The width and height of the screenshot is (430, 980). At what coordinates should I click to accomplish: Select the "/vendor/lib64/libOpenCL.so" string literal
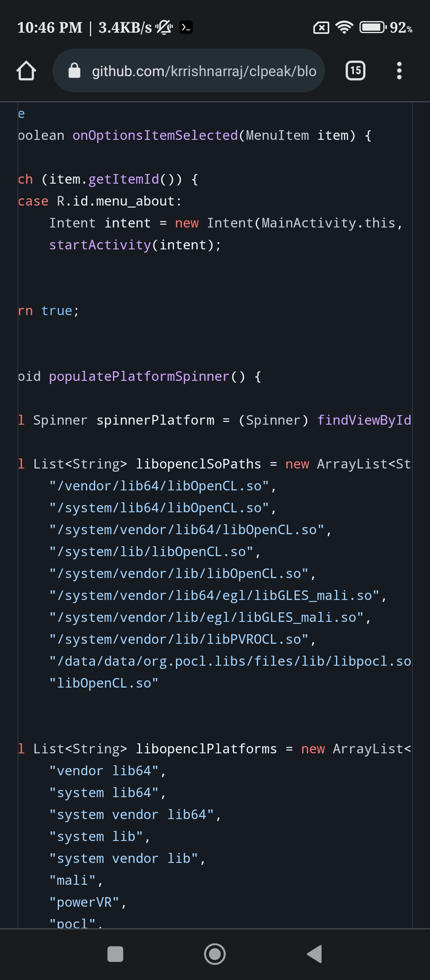[161, 485]
